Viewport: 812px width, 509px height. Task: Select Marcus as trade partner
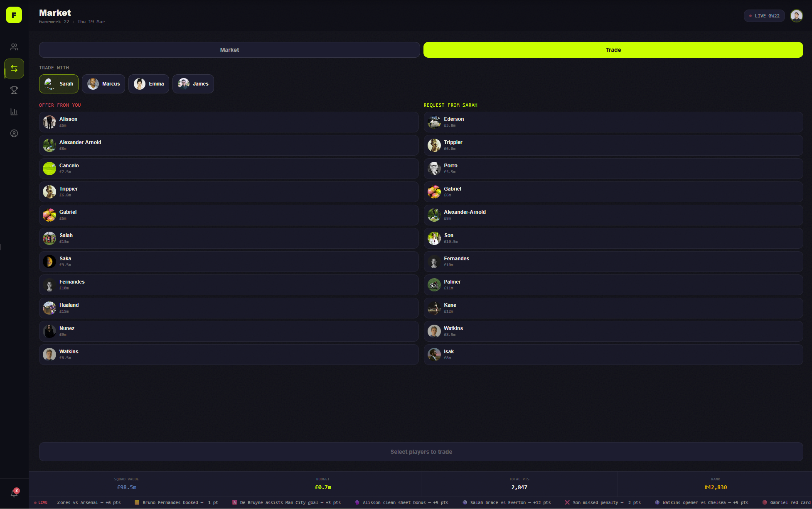coord(103,84)
